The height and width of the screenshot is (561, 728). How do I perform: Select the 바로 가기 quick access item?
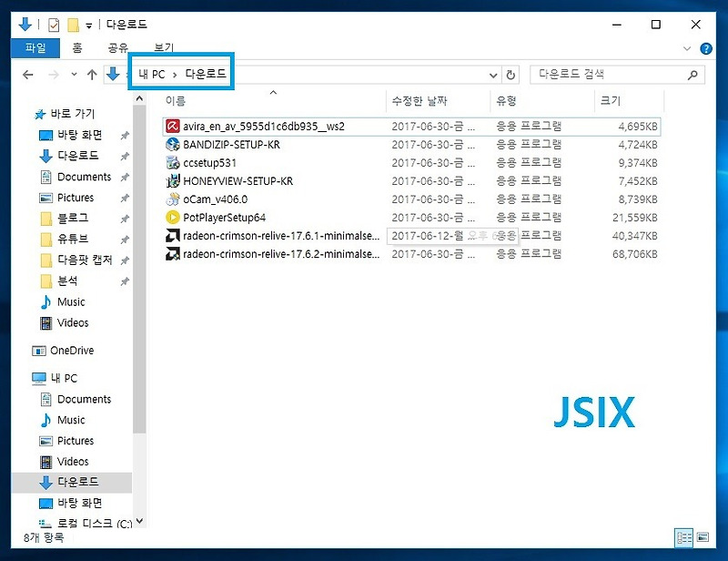click(65, 114)
